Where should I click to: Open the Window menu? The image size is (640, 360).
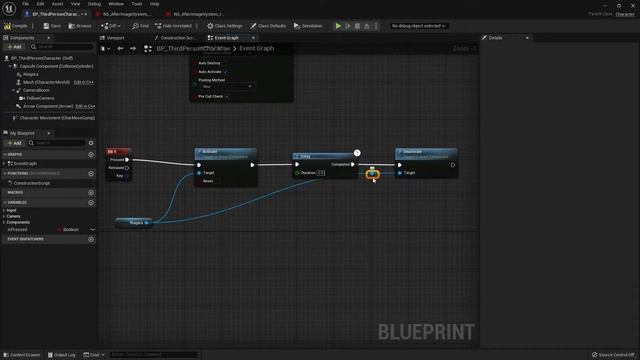[x=116, y=4]
